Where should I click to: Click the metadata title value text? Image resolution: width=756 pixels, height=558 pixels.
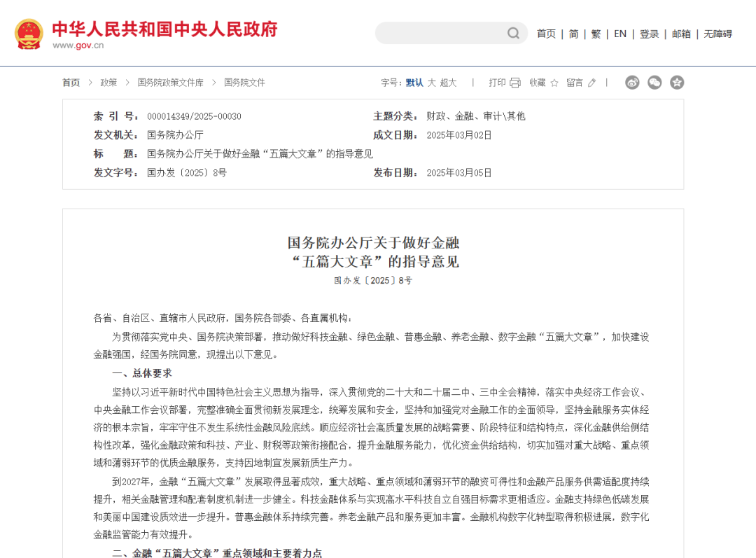click(x=260, y=154)
